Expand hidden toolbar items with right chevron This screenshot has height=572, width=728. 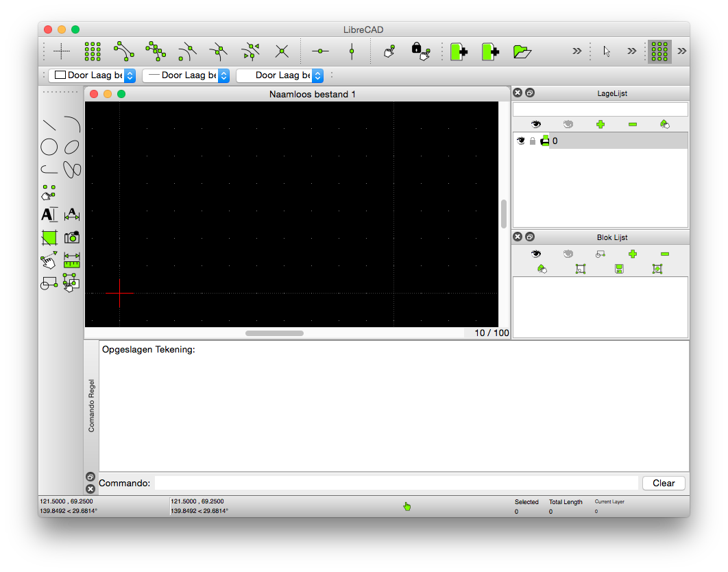pyautogui.click(x=577, y=51)
